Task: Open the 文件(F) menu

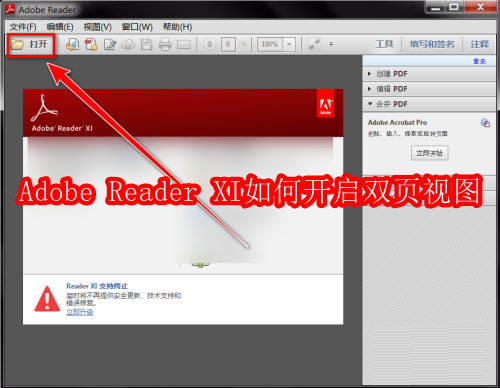Action: coord(23,27)
